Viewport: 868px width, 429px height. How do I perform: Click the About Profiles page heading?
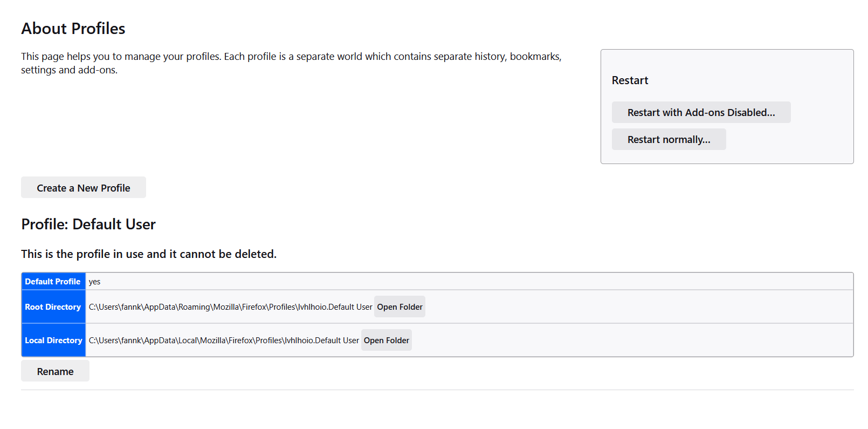pyautogui.click(x=73, y=29)
